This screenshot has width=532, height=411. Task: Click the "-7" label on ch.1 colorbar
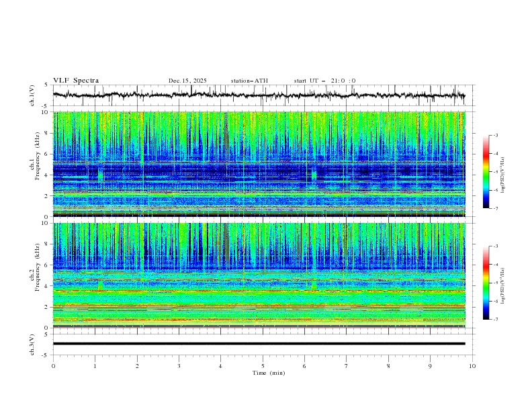(495, 208)
